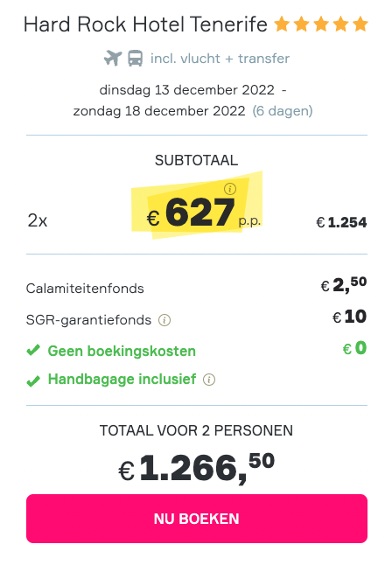Click the bus transfer icon
392x572 pixels.
pos(135,59)
